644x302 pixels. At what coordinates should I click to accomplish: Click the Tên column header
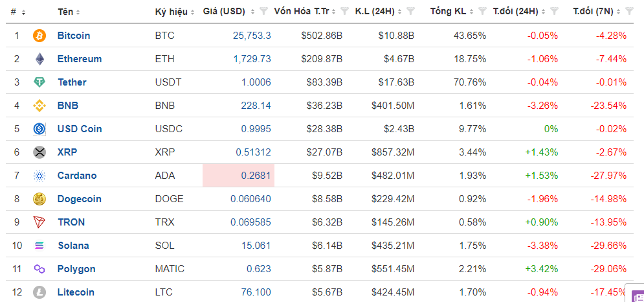point(66,12)
